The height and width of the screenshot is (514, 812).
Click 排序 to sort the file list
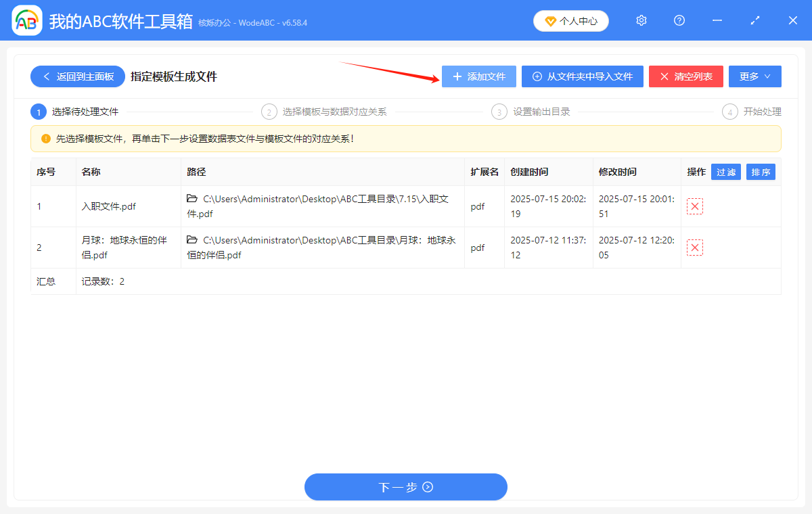[761, 172]
